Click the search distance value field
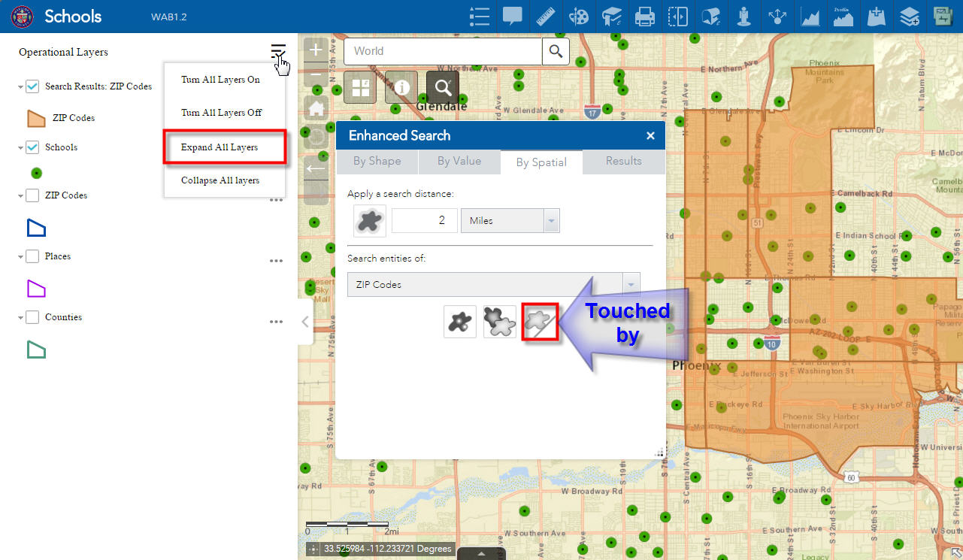 (x=425, y=221)
